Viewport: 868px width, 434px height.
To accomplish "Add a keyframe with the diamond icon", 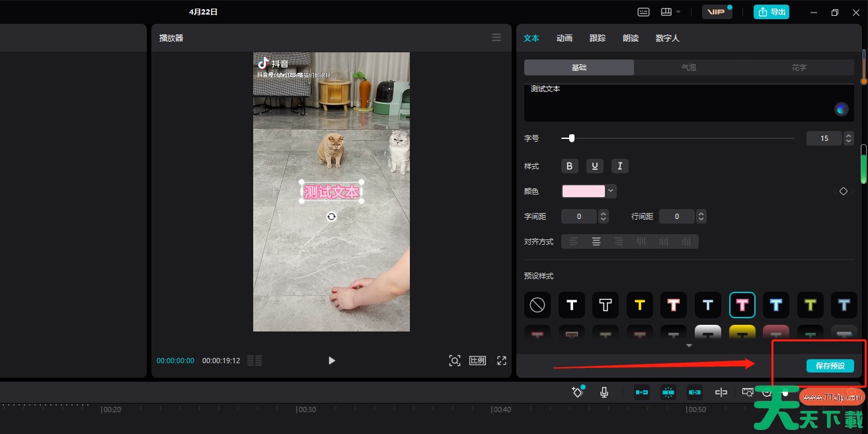I will (843, 191).
